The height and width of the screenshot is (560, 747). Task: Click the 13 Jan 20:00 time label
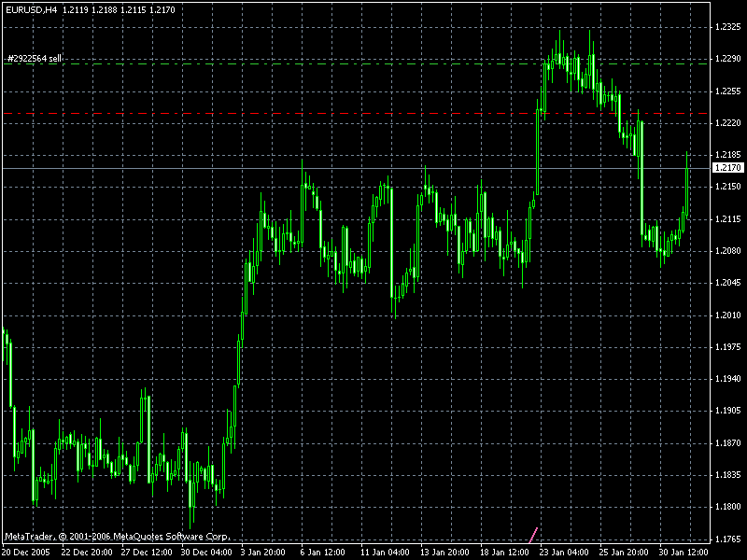click(x=444, y=553)
